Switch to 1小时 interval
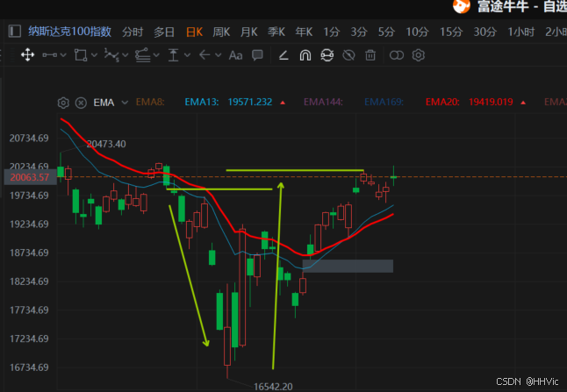The height and width of the screenshot is (392, 567). 521,32
